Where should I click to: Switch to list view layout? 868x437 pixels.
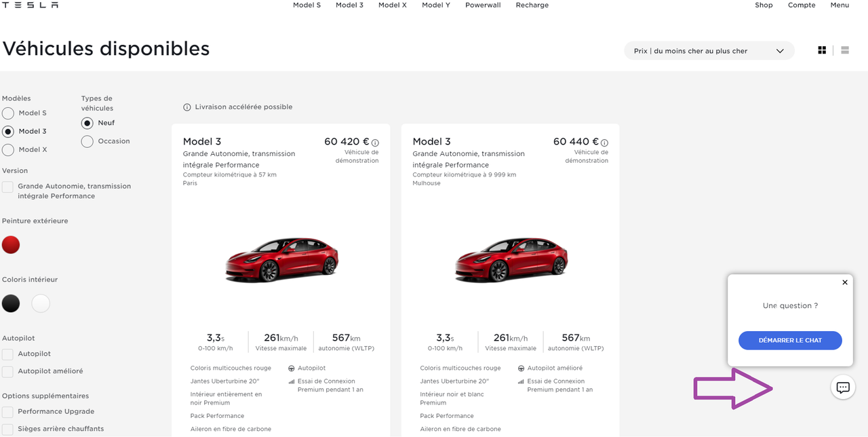tap(845, 50)
